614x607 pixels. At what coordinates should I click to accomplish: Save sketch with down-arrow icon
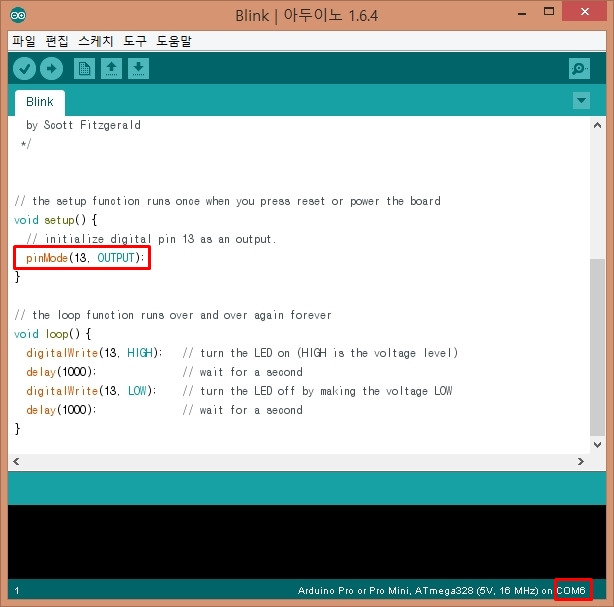(138, 69)
